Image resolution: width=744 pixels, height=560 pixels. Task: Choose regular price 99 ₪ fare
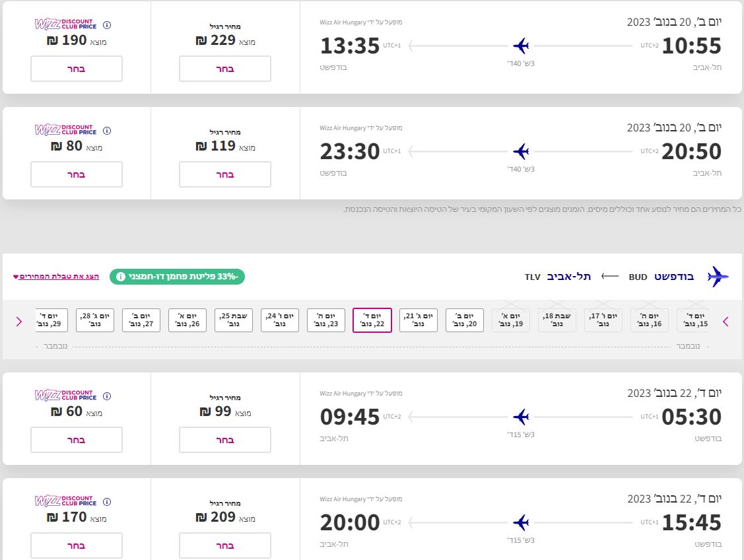225,440
